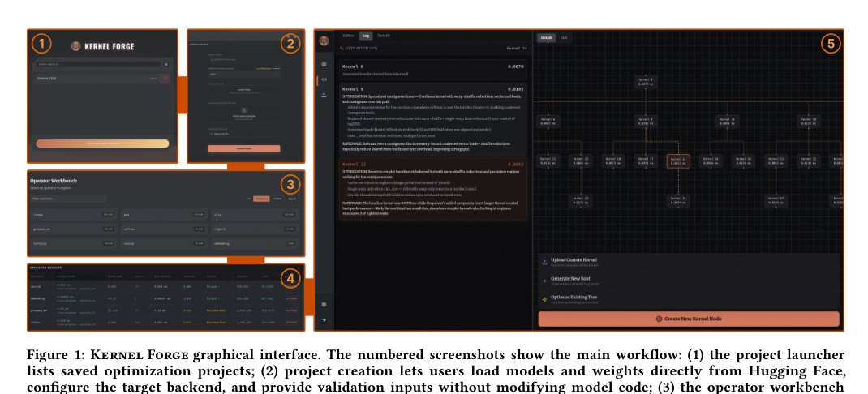This screenshot has width=868, height=394.
Task: Select the Kernel 47 graph node
Action: pos(776,200)
